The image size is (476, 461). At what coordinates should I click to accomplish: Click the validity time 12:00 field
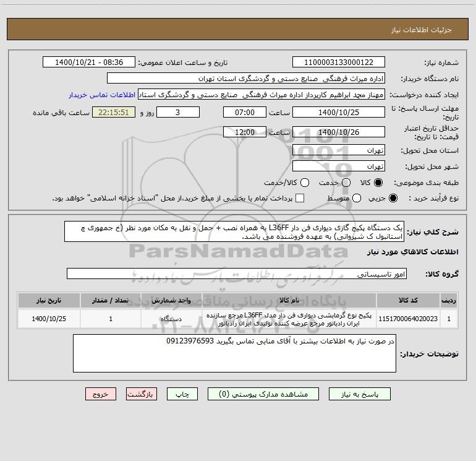pos(245,132)
